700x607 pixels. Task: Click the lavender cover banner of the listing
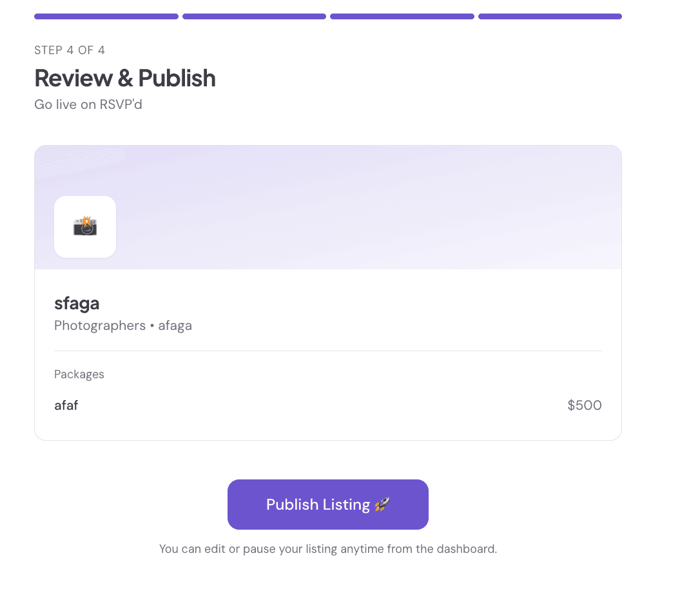coord(367,206)
